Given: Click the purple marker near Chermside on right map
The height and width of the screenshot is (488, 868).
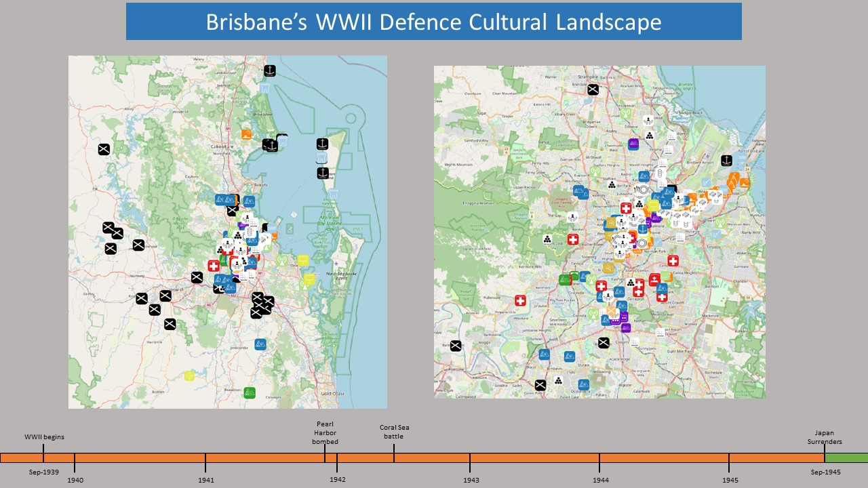Looking at the screenshot, I should pos(633,144).
